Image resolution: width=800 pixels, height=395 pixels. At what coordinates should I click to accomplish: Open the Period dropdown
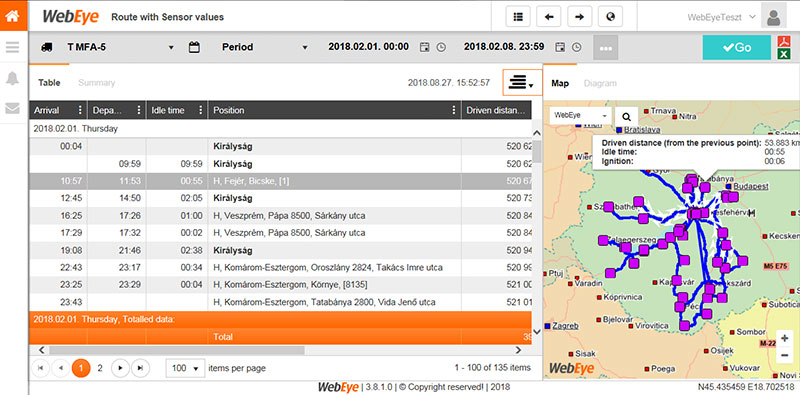pyautogui.click(x=264, y=47)
